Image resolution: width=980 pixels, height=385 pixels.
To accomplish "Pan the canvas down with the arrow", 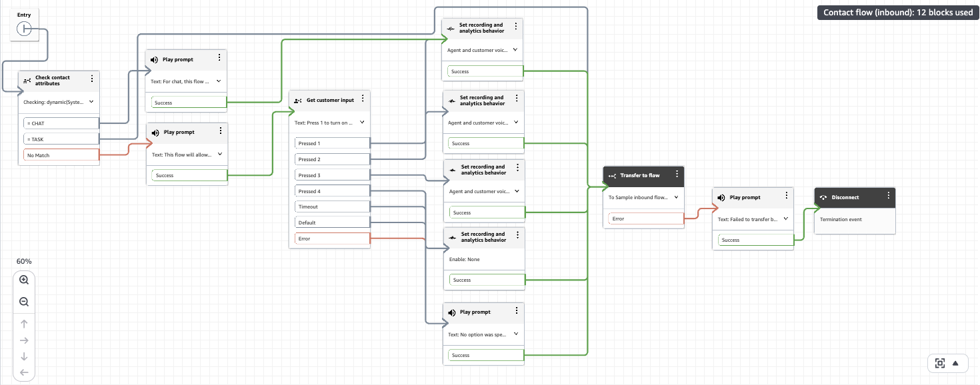I will (24, 356).
